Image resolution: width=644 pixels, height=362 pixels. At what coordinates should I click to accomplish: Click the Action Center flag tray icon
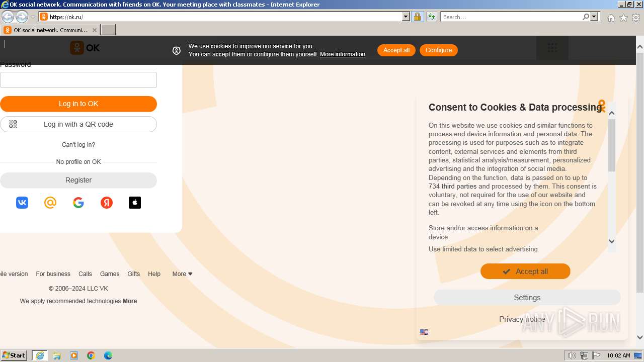tap(596, 355)
